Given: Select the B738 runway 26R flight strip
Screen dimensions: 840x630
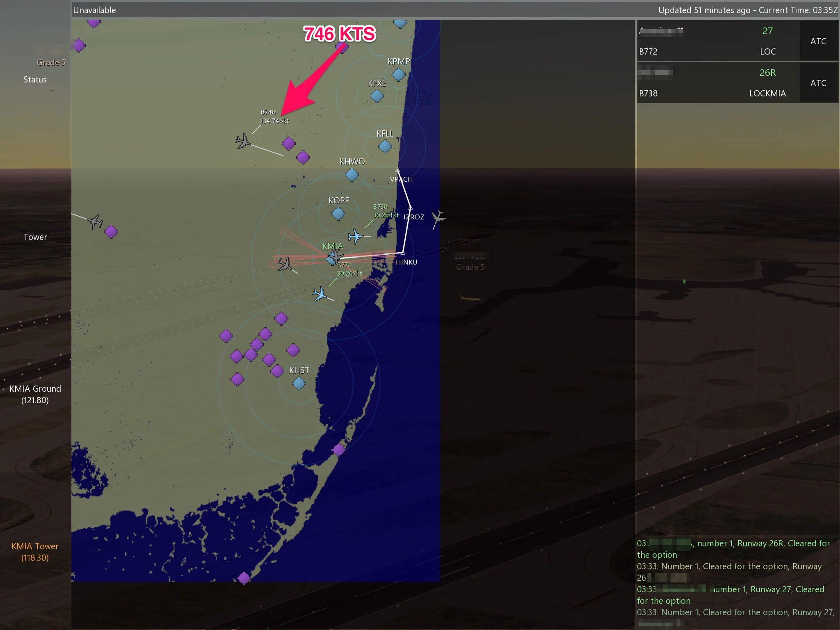Looking at the screenshot, I should click(718, 83).
